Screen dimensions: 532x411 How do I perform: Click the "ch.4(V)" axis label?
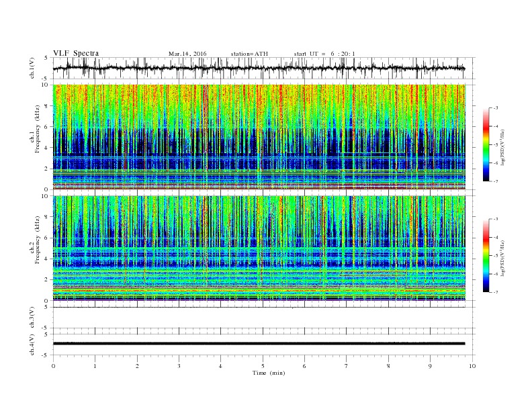click(32, 345)
